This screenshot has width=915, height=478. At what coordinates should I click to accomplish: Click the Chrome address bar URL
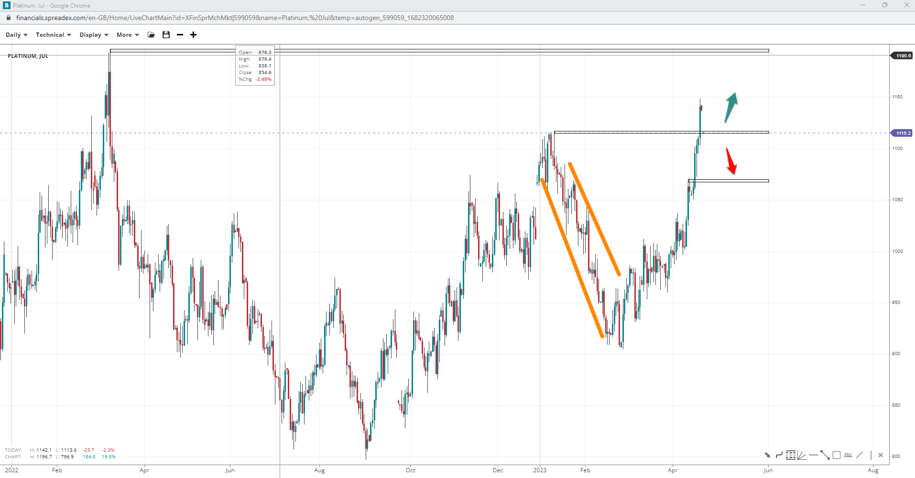(x=235, y=18)
